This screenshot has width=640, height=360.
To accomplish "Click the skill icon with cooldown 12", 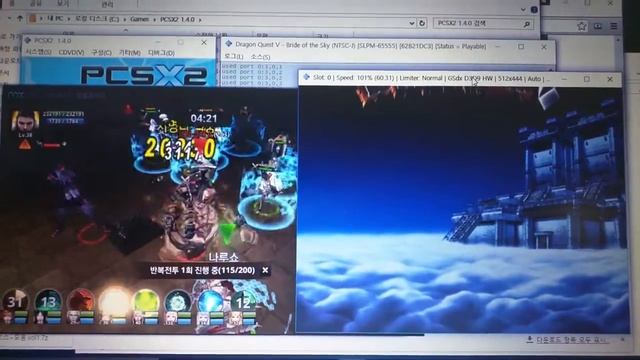I will (243, 302).
